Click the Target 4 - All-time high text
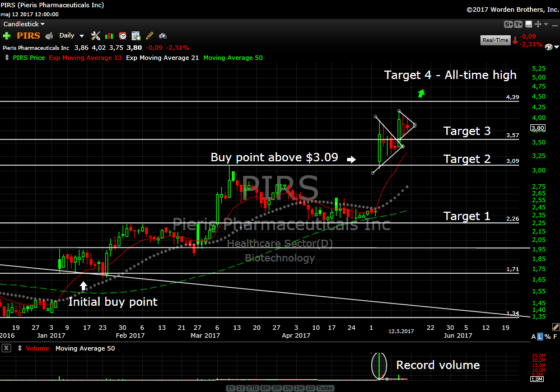Screen dimensions: 560x392 450,75
